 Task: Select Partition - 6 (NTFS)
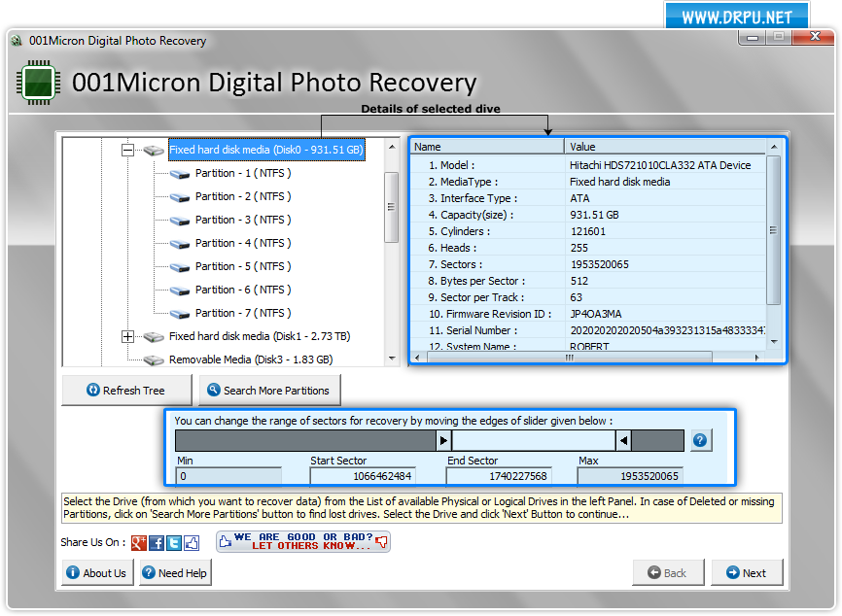coord(243,290)
